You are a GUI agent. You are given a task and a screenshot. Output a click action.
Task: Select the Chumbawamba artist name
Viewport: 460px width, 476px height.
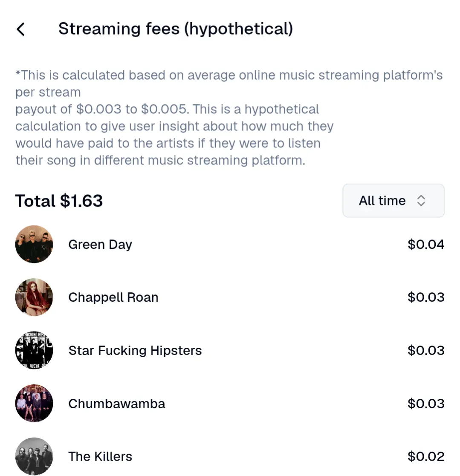pos(117,404)
